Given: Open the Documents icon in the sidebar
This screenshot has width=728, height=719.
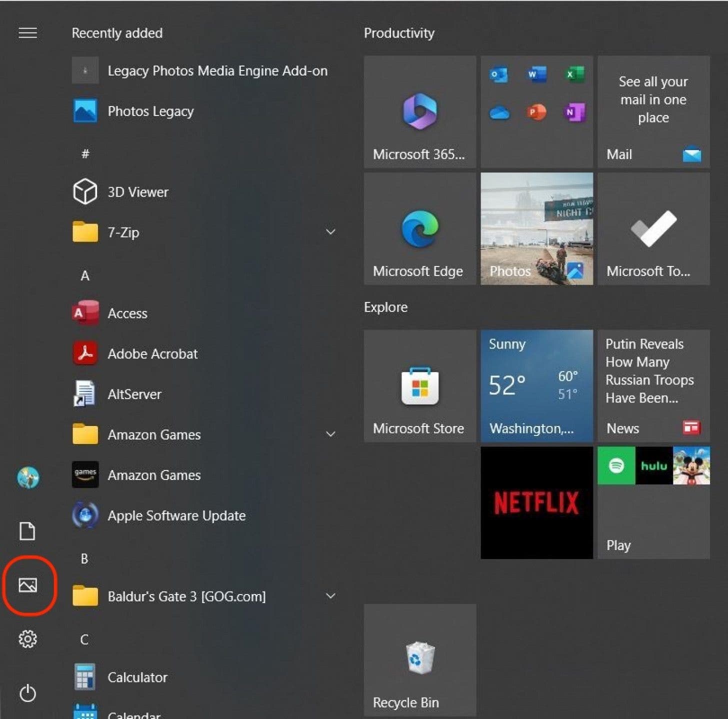Looking at the screenshot, I should pyautogui.click(x=27, y=530).
